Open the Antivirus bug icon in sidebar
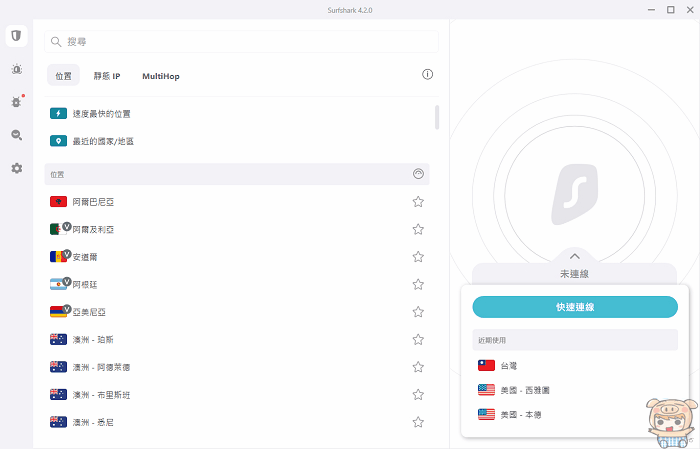 [x=17, y=102]
